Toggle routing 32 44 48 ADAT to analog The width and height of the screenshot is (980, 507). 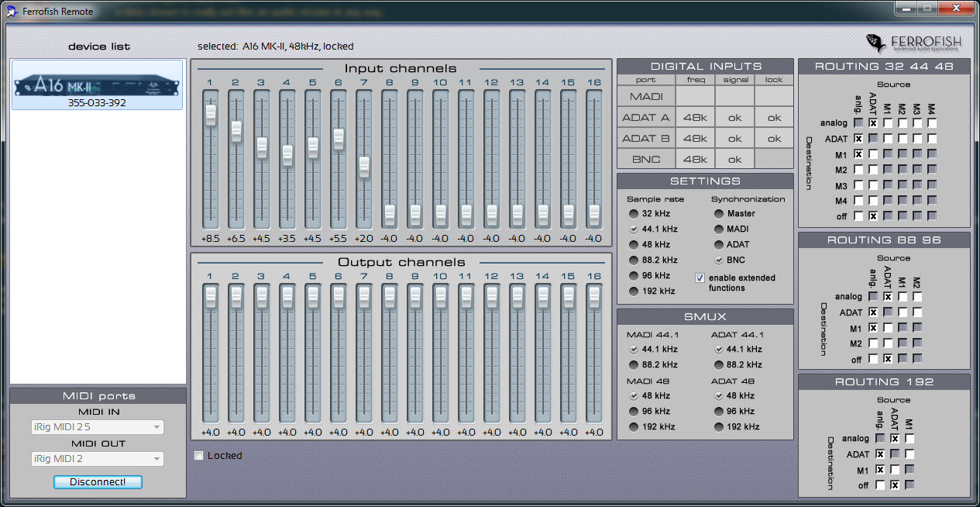pyautogui.click(x=873, y=122)
